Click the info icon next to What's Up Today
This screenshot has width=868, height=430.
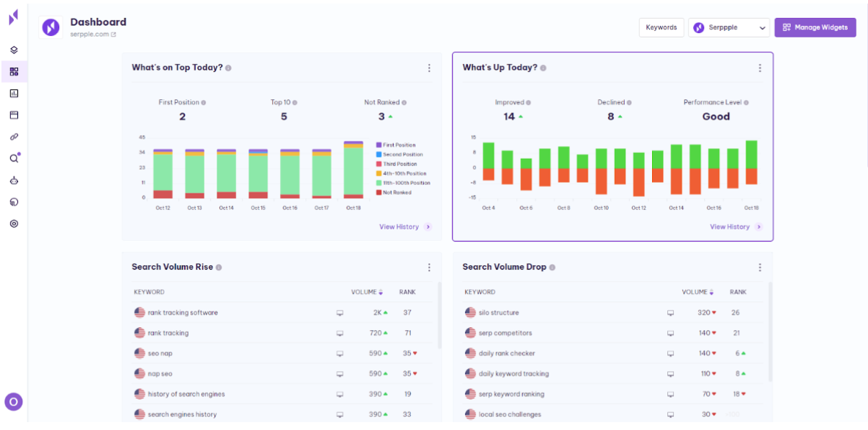tap(543, 68)
